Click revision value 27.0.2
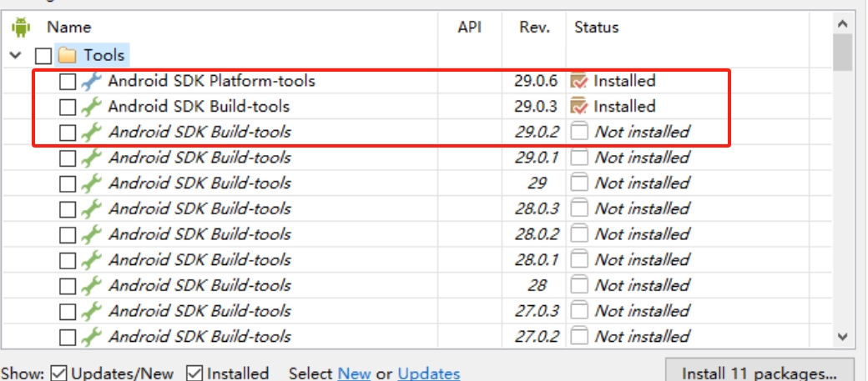 tap(537, 336)
